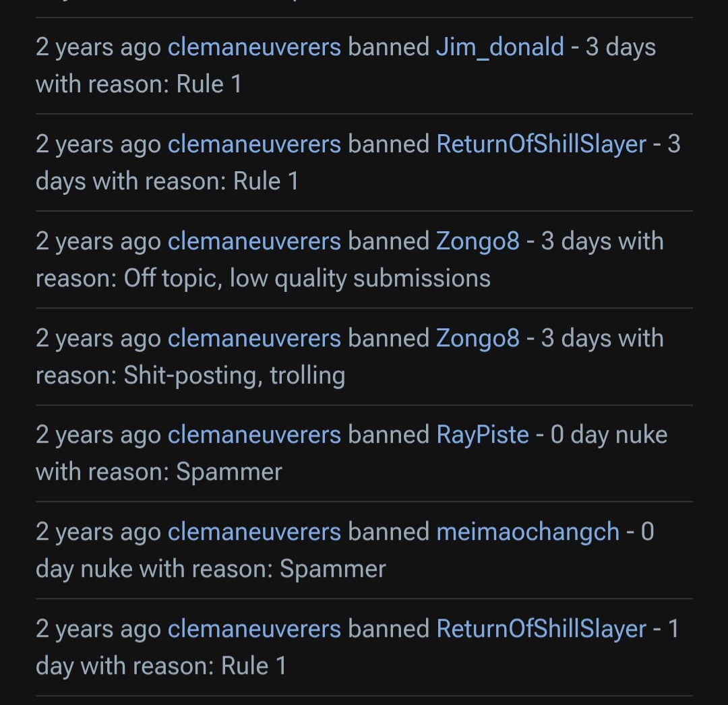
Task: Click the "Shit-posting, trolling" reason text
Action: 234,375
